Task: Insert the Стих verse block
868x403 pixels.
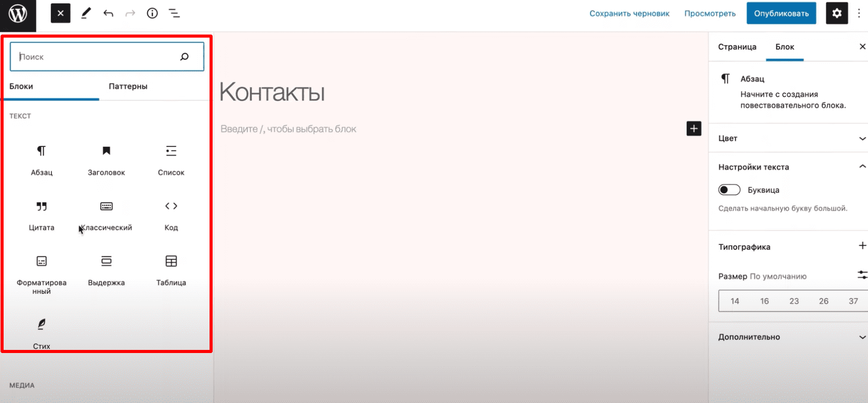Action: point(42,333)
